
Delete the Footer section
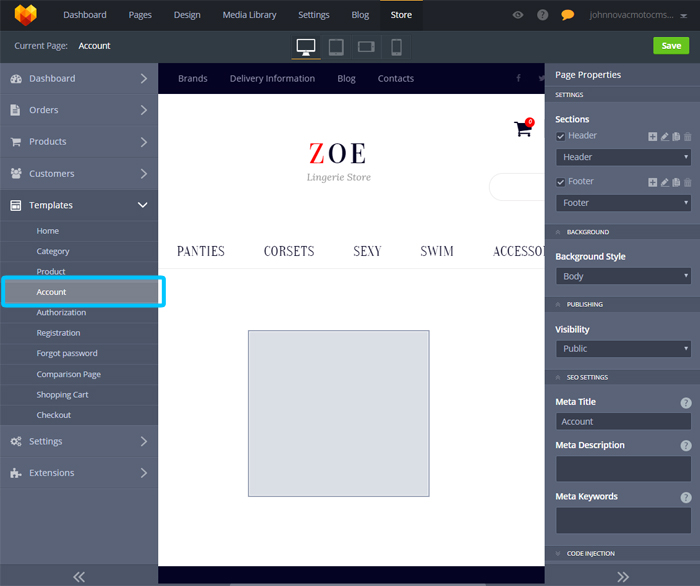pos(688,182)
